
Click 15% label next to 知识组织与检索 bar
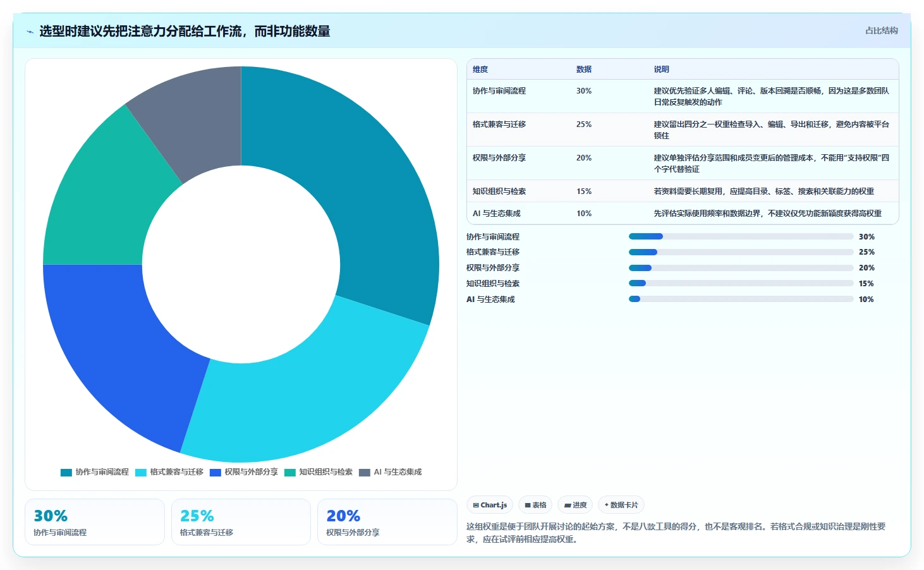click(x=866, y=284)
